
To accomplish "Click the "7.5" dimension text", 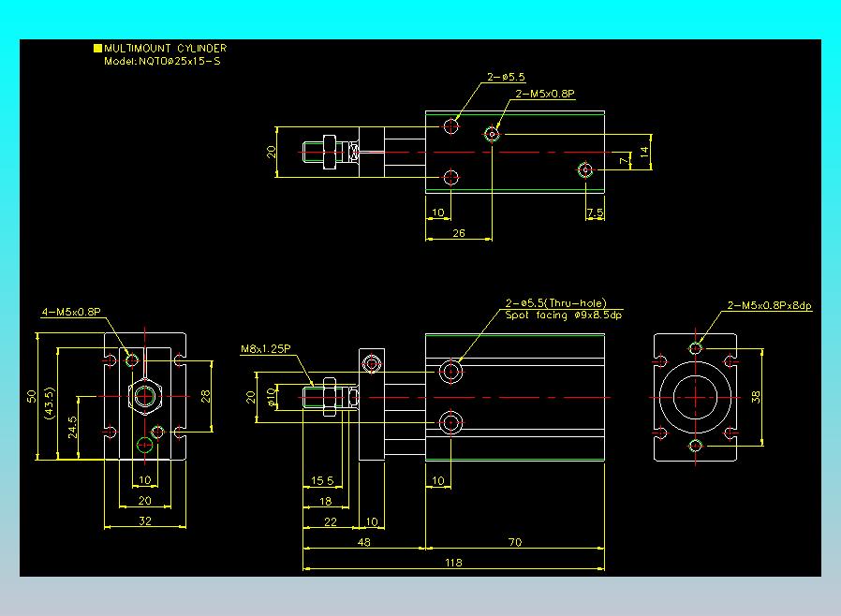I will 595,213.
